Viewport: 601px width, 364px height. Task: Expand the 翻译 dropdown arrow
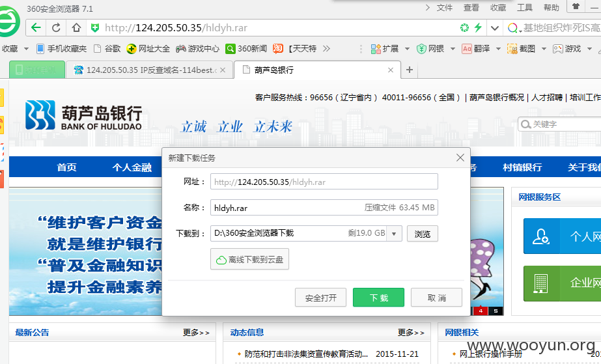point(498,49)
